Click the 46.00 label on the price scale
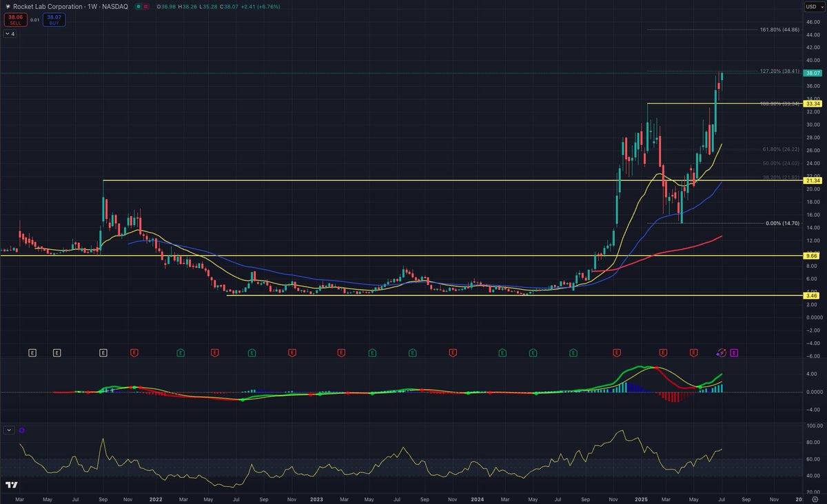The image size is (827, 504). 813,21
